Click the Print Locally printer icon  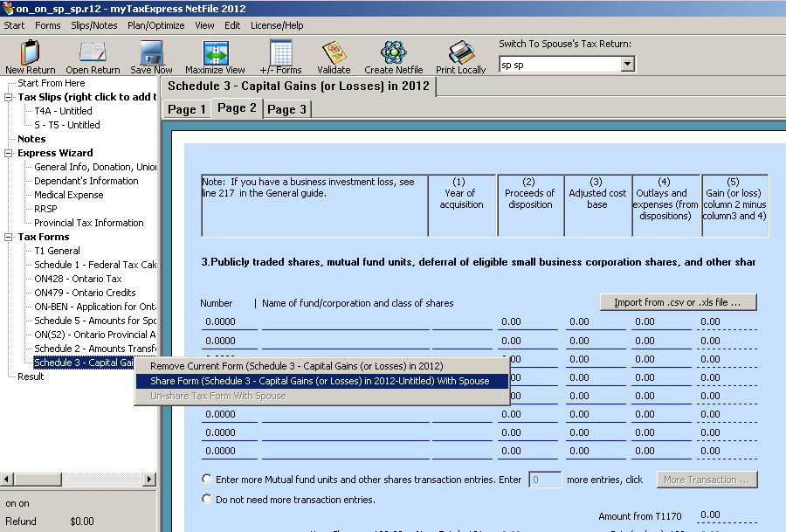point(461,52)
